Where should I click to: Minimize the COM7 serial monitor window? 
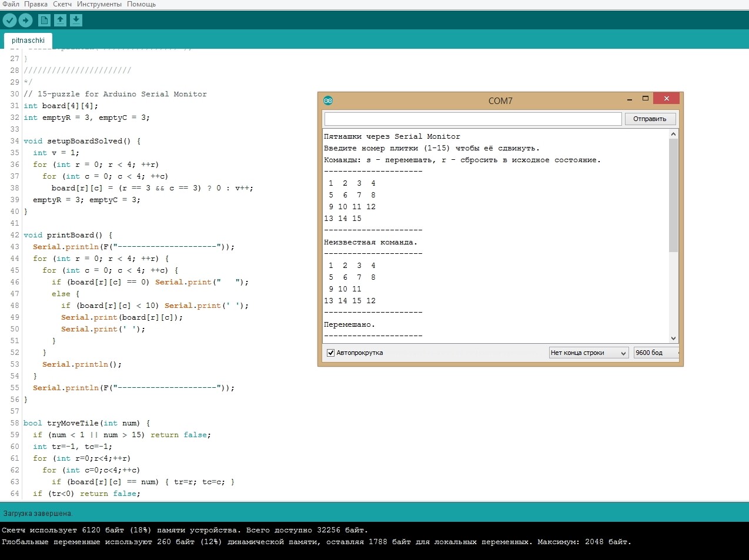tap(629, 99)
